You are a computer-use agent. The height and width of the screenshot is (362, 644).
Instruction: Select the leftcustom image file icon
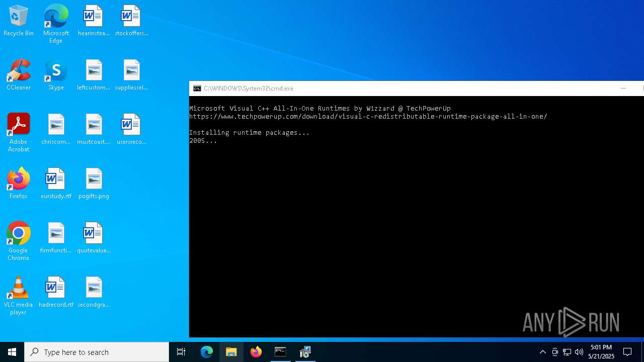tap(94, 75)
